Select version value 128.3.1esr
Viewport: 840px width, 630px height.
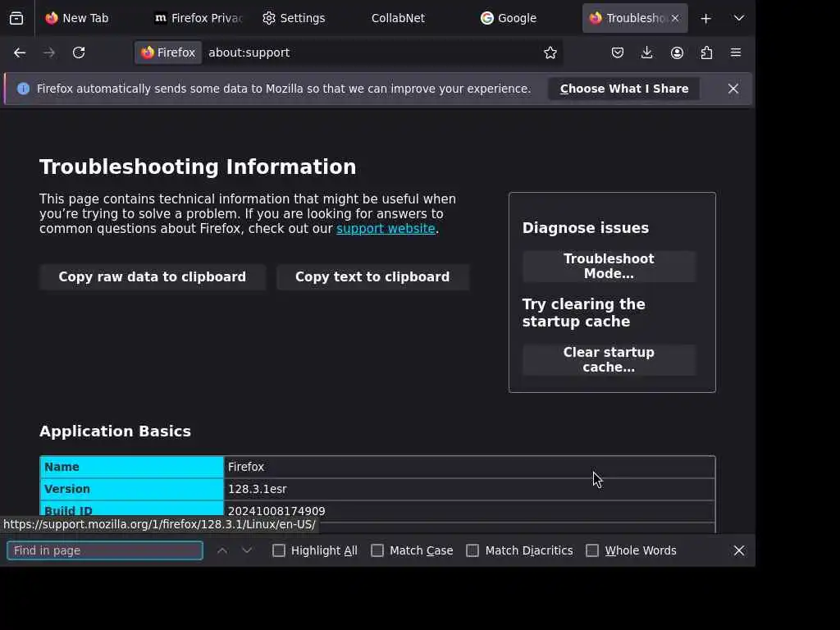[x=257, y=489]
